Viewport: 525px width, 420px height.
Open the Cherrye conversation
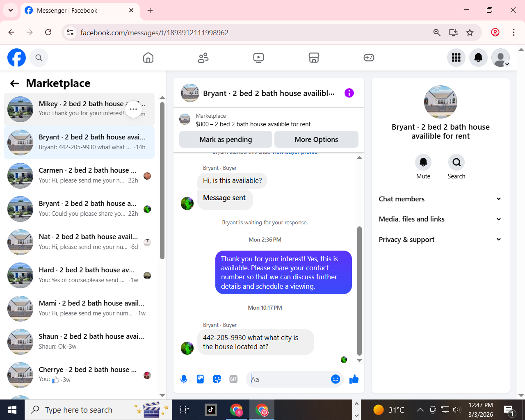(x=79, y=375)
